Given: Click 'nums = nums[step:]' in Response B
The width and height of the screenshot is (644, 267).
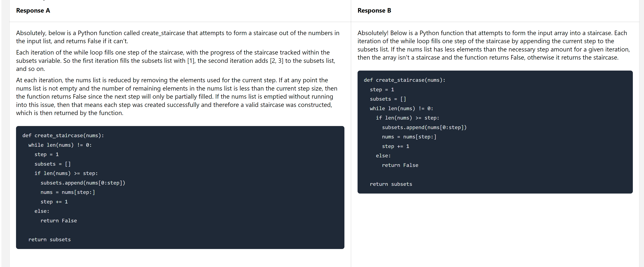Looking at the screenshot, I should pos(409,137).
